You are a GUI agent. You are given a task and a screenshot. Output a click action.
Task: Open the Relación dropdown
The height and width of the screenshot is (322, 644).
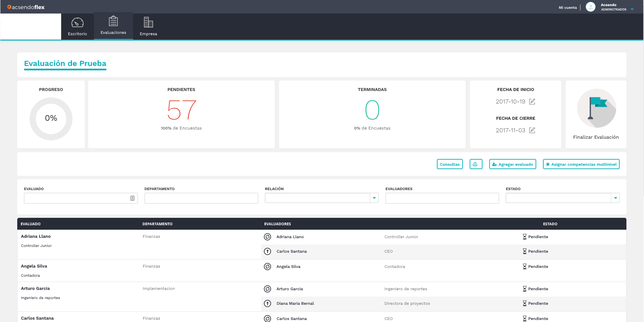click(322, 198)
